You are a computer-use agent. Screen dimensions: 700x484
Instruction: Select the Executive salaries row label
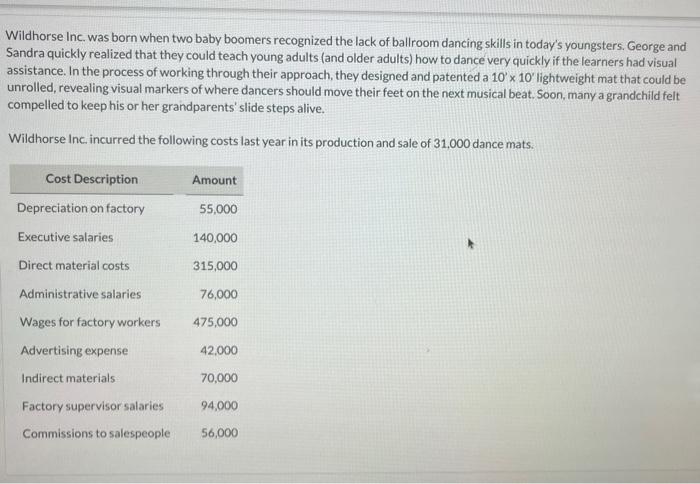66,237
